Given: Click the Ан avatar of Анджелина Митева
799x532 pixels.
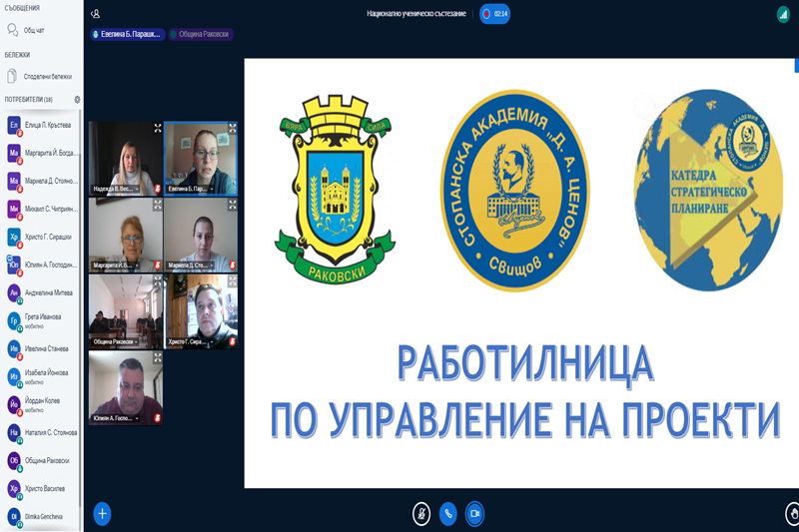Looking at the screenshot, I should (14, 292).
